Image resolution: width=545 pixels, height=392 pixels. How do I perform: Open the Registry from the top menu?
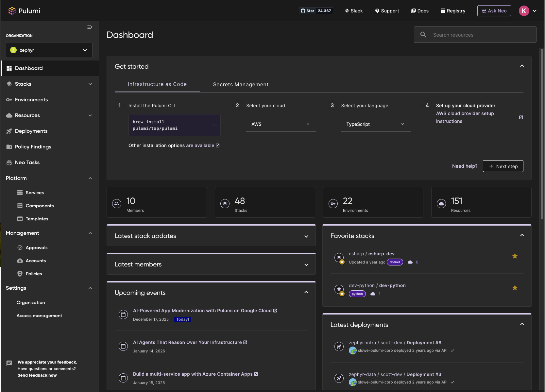pos(453,10)
